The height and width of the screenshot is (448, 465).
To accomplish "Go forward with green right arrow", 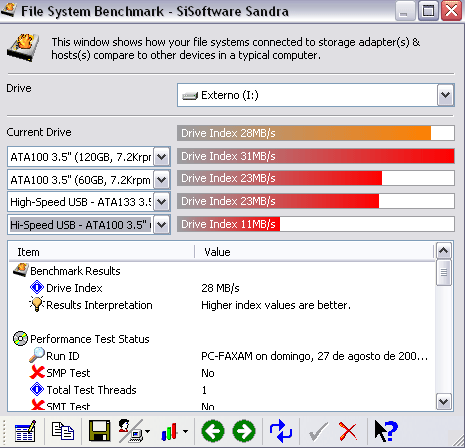I will (x=244, y=431).
